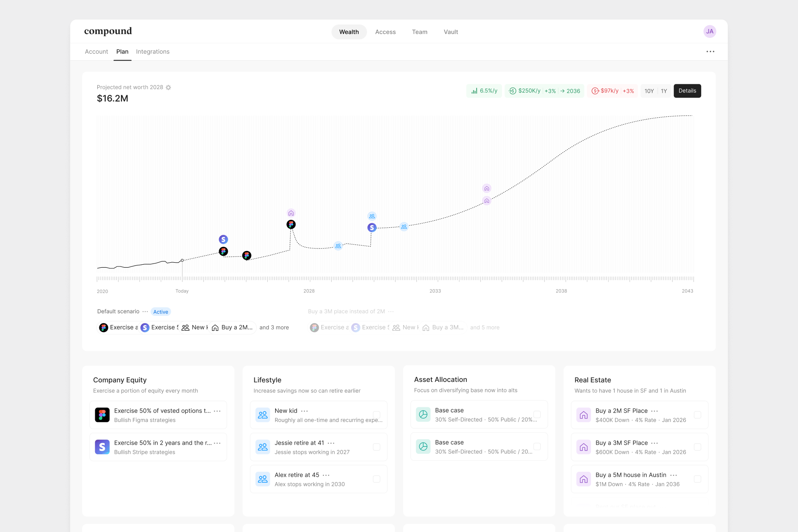This screenshot has height=532, width=798.
Task: Toggle the New kid checkbox
Action: pyautogui.click(x=377, y=415)
